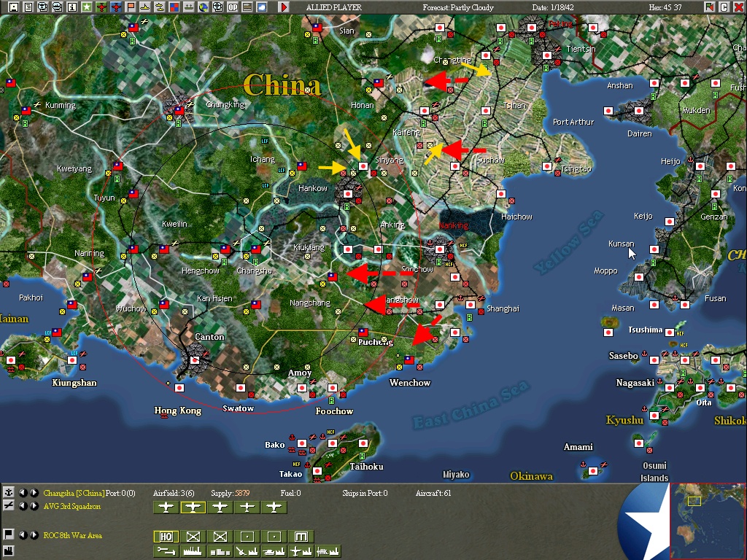Click the Foochow label on map
The width and height of the screenshot is (747, 560).
pos(334,411)
